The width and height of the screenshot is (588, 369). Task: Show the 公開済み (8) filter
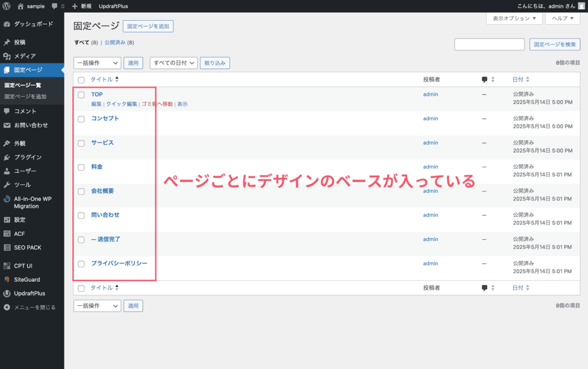[x=119, y=42]
